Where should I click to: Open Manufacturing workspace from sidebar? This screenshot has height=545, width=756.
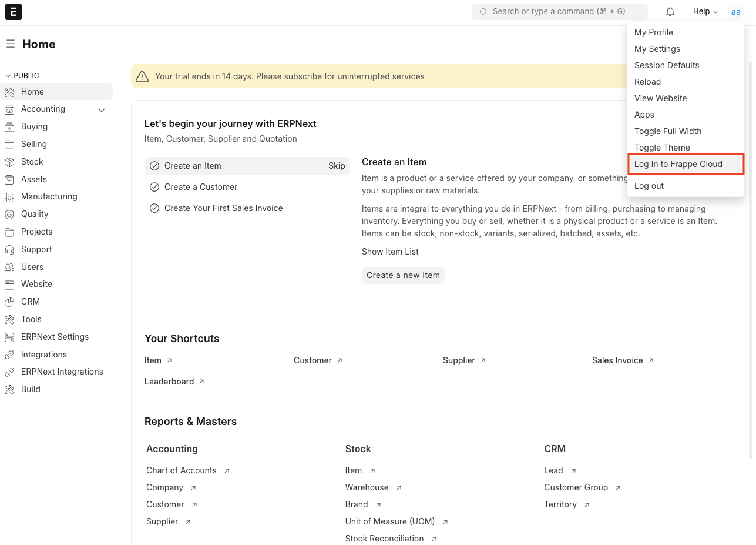point(49,196)
